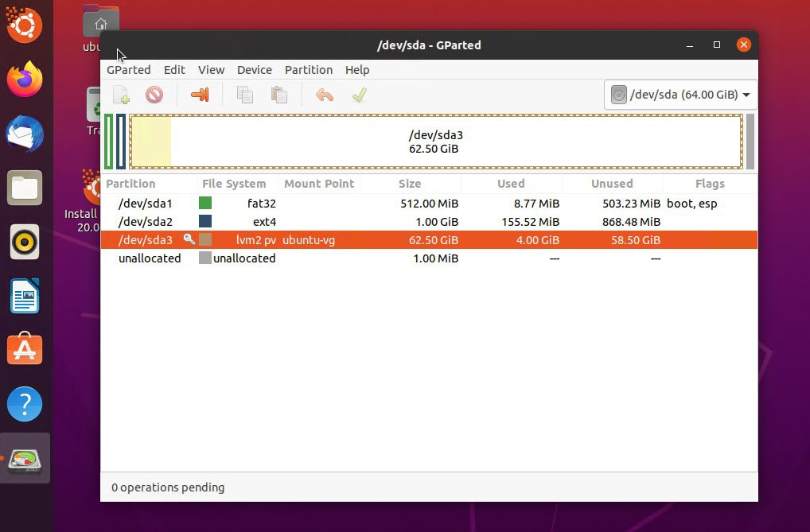Screen dimensions: 810x532
Task: Select the gray unallocated block in disk map
Action: (x=750, y=142)
